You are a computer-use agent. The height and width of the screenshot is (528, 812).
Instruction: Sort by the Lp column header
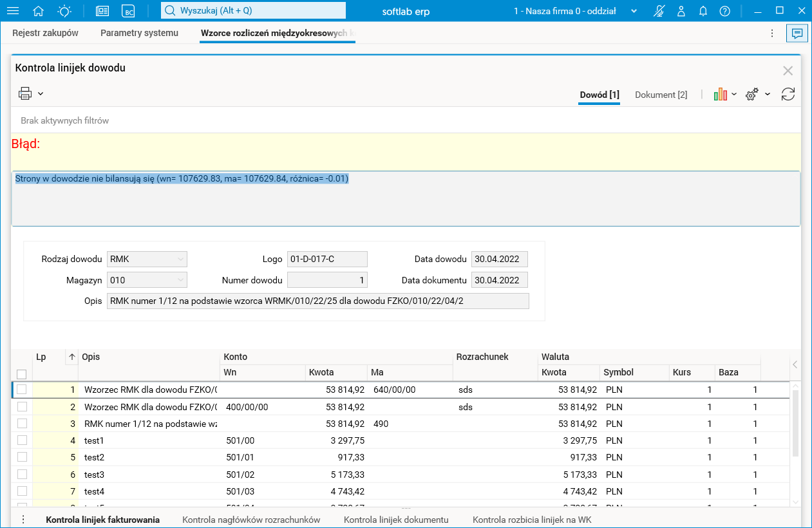point(41,357)
